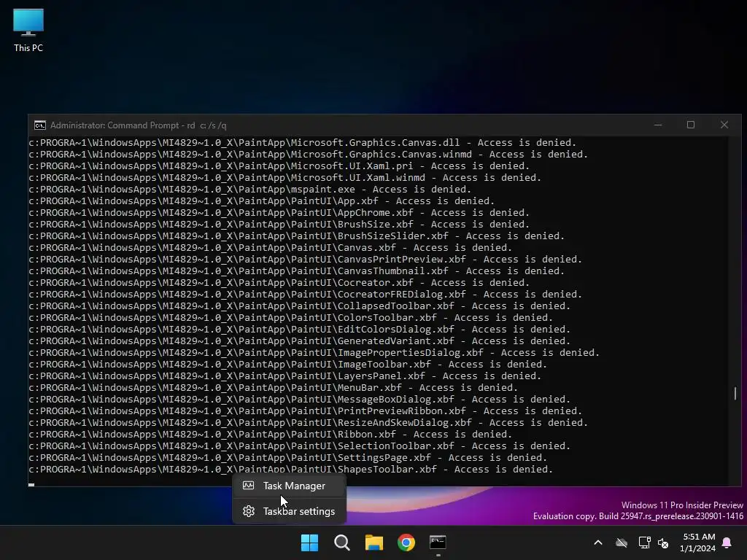The height and width of the screenshot is (560, 747).
Task: Click the CanvasThumbnail.xbf line
Action: pos(296,271)
